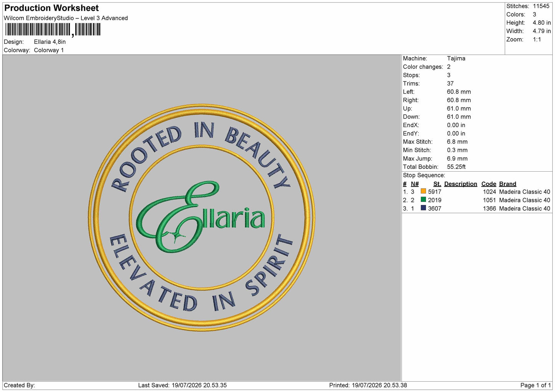Click the green color swatch for thread 1051
Viewport: 555px width, 392px height.
tap(423, 200)
